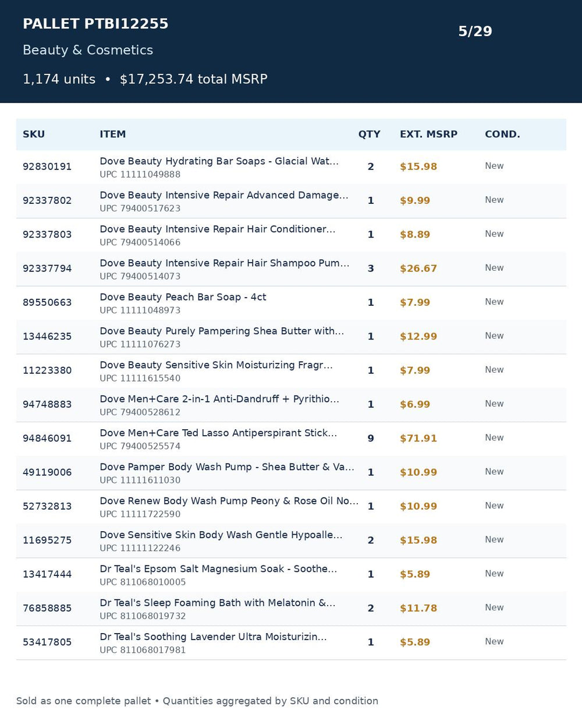Click SKU 11695275 cell

tap(47, 540)
